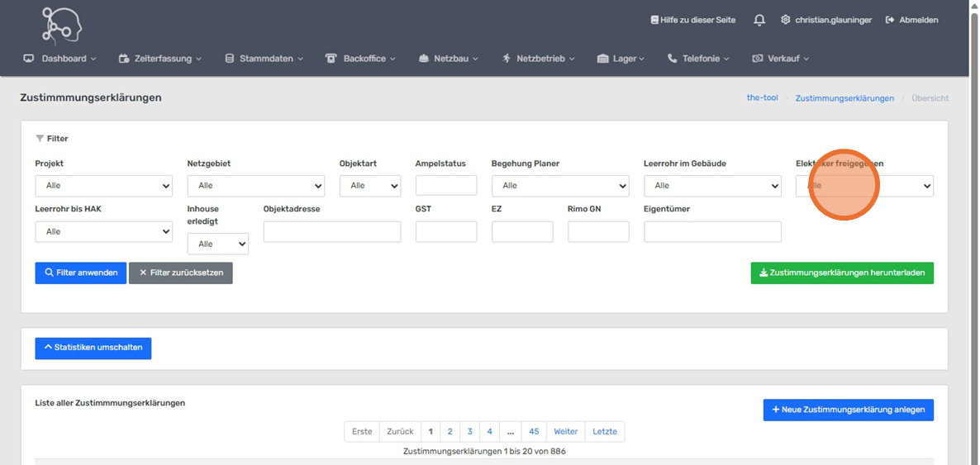Click the Telefonie phone icon
This screenshot has width=980, height=465.
pyautogui.click(x=672, y=59)
